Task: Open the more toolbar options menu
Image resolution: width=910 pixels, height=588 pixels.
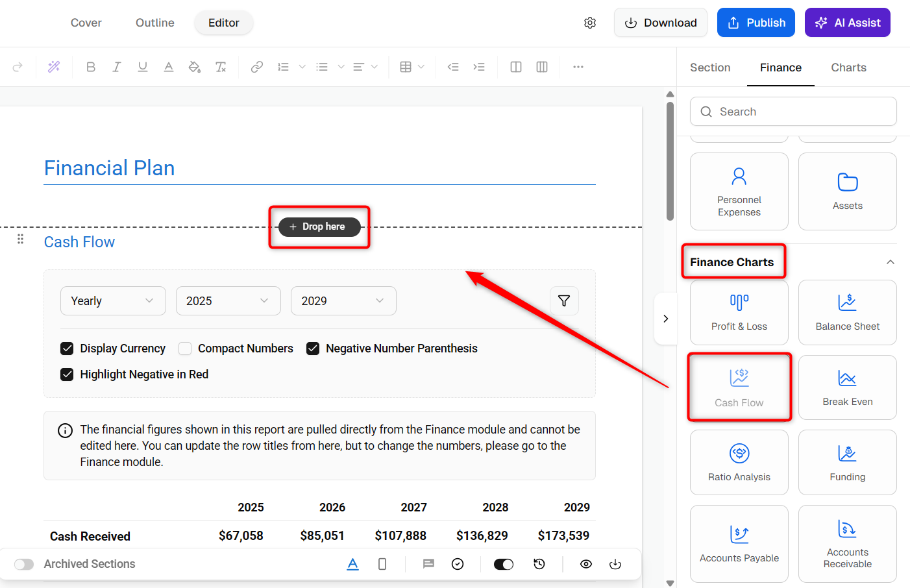Action: [x=578, y=67]
